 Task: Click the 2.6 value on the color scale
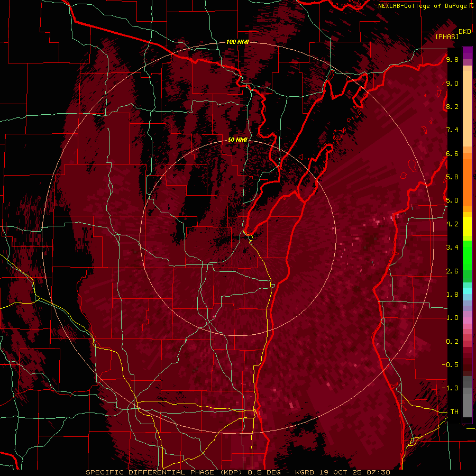(x=452, y=271)
